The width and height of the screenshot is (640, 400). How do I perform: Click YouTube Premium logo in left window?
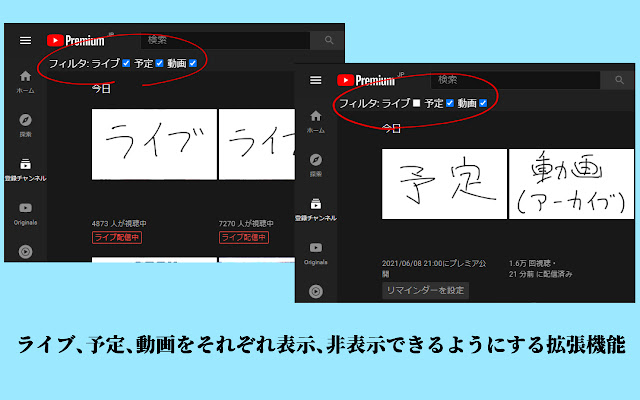pyautogui.click(x=76, y=40)
